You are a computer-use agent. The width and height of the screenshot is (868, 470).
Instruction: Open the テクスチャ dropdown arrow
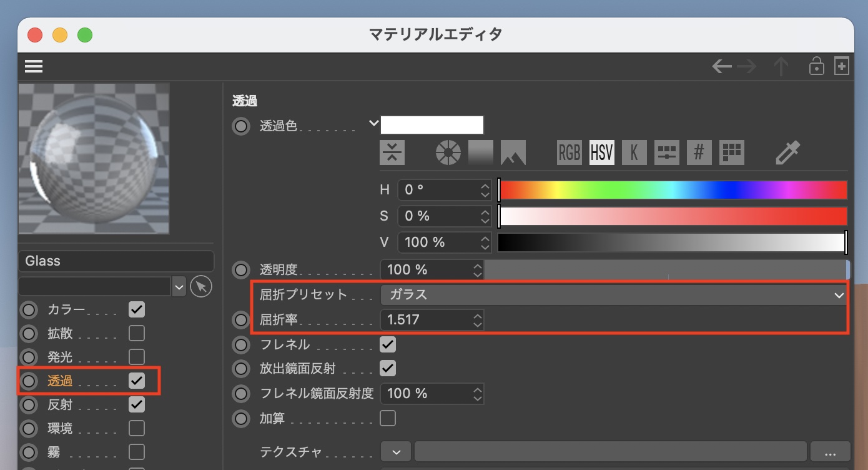pos(396,451)
